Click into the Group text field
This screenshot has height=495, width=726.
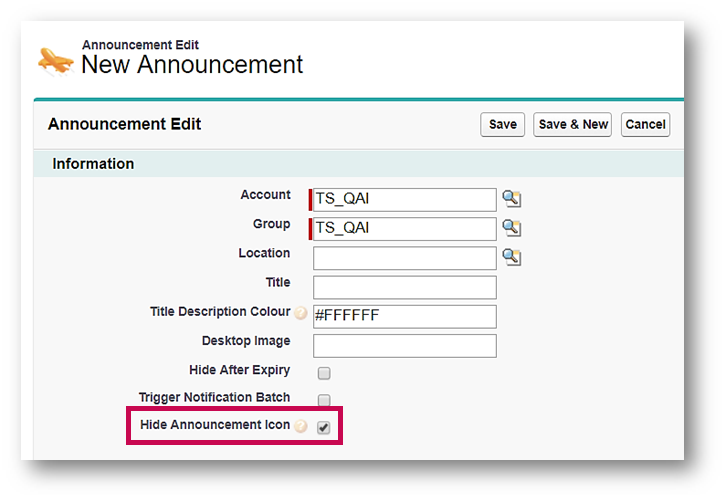(x=405, y=229)
